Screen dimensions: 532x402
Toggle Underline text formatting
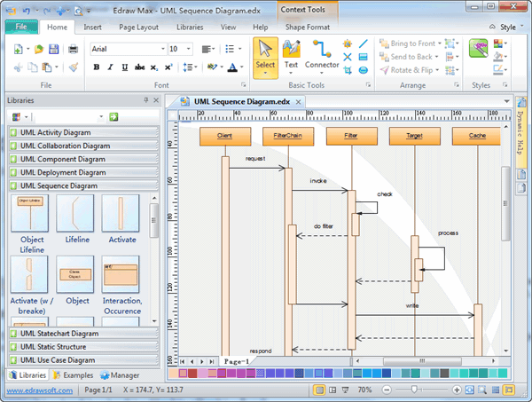pos(124,67)
